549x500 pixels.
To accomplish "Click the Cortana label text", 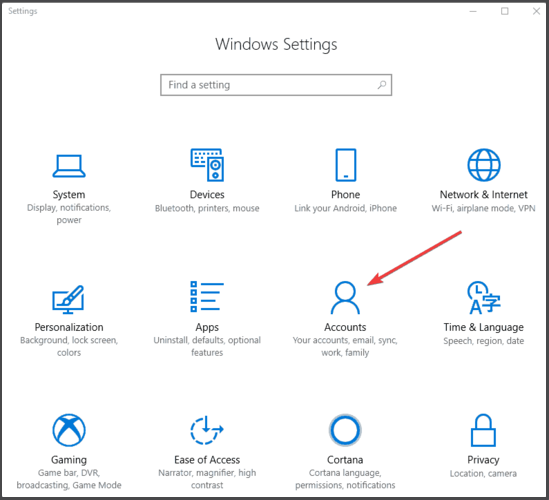I will pyautogui.click(x=345, y=460).
